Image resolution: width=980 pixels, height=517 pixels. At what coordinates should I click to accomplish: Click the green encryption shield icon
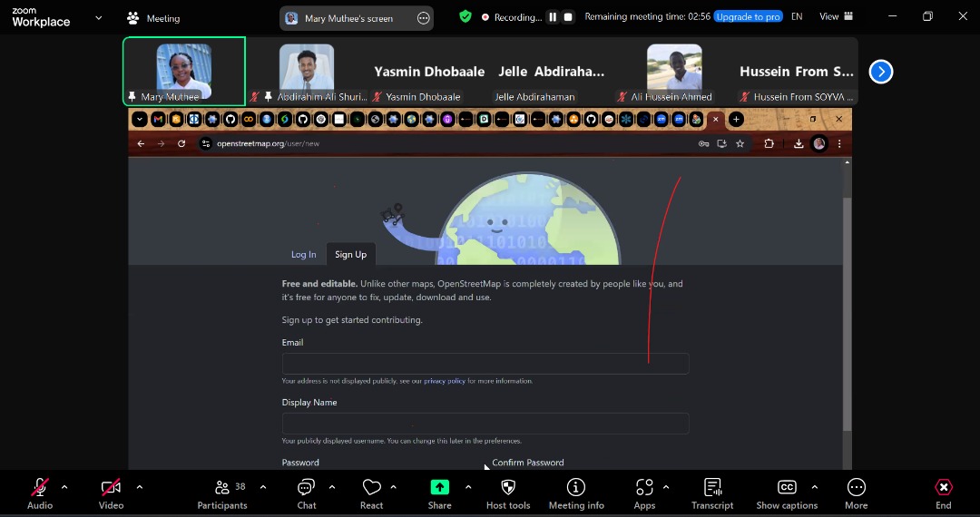(x=465, y=17)
